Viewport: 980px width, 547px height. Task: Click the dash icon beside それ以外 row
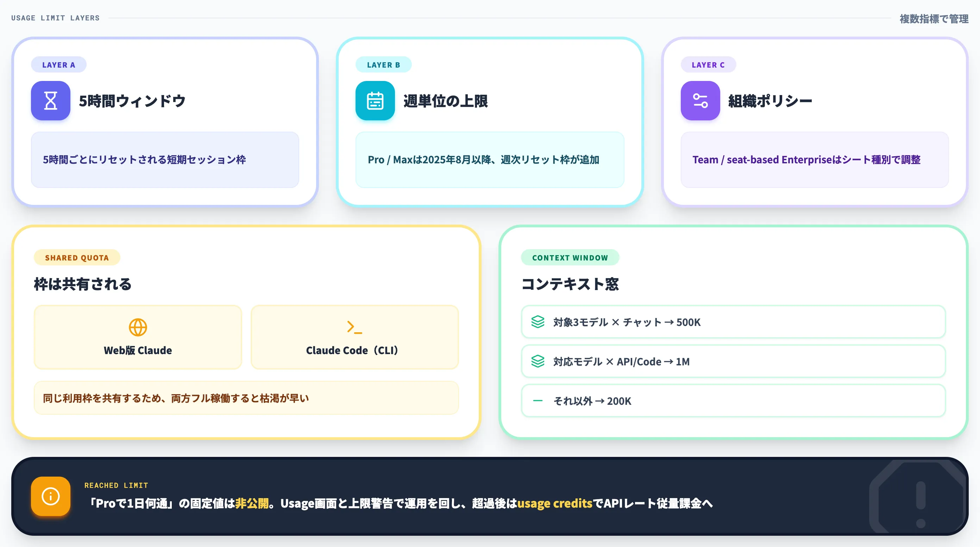pos(538,401)
